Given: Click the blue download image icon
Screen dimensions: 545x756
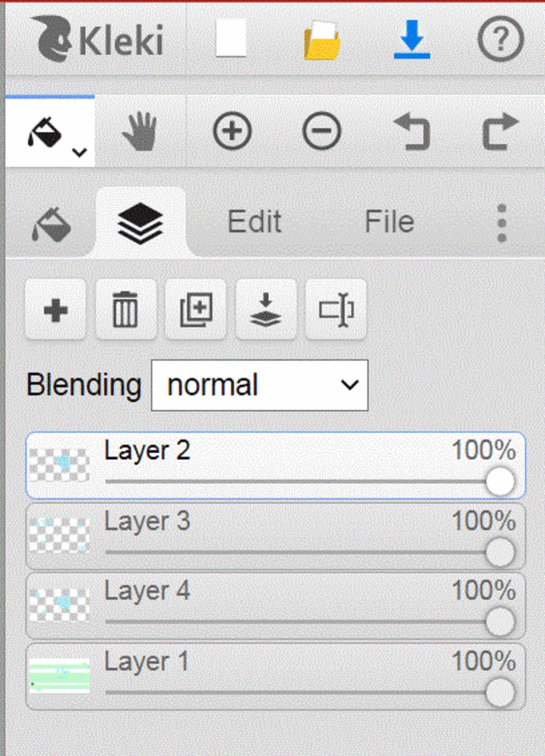Looking at the screenshot, I should [411, 39].
